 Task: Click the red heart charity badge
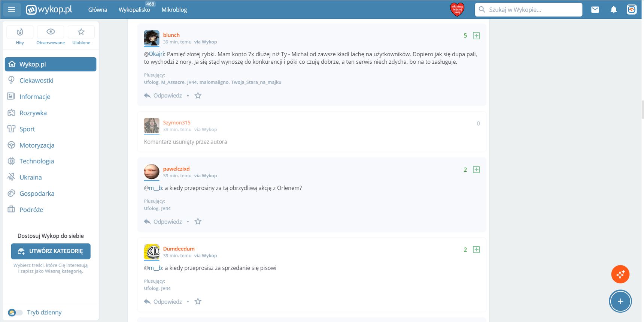[x=457, y=9]
